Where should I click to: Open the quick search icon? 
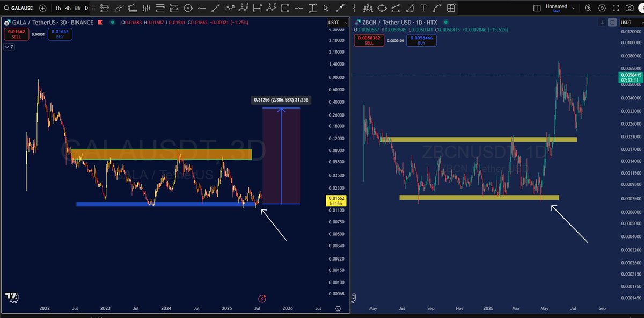point(588,8)
